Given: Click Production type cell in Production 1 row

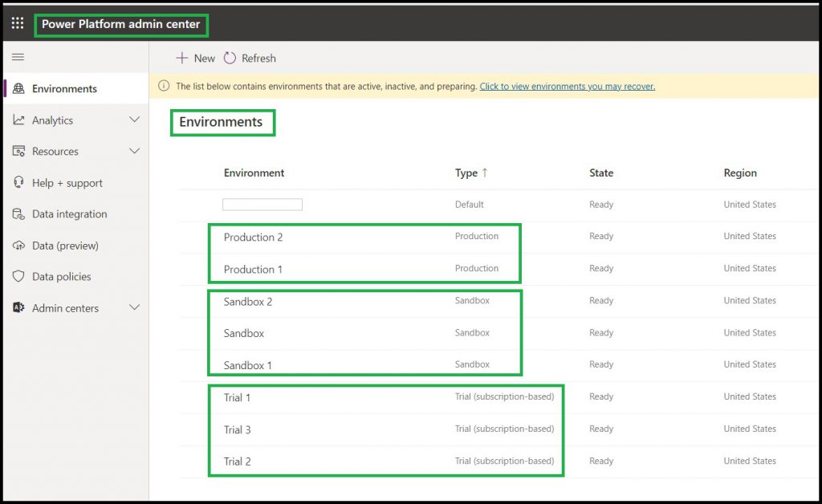Looking at the screenshot, I should coord(477,268).
